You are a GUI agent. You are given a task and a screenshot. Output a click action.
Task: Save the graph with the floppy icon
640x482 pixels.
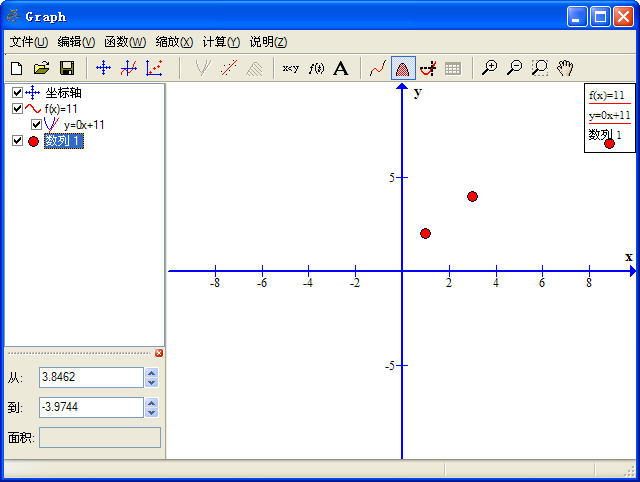(x=67, y=68)
